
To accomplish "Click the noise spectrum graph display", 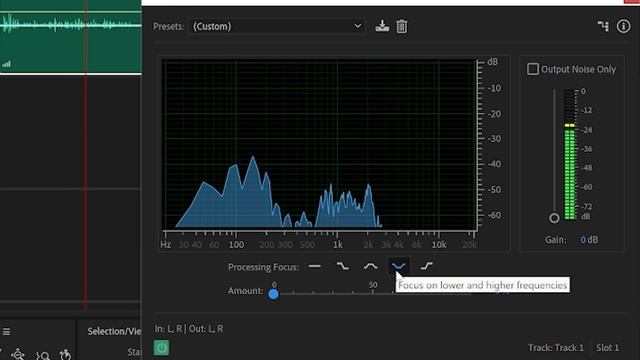I will (319, 144).
